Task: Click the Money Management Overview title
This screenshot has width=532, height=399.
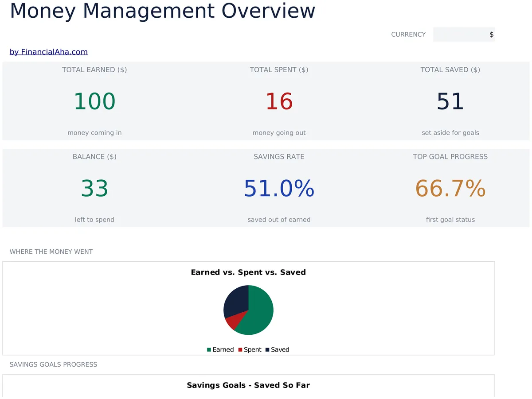Action: [162, 11]
